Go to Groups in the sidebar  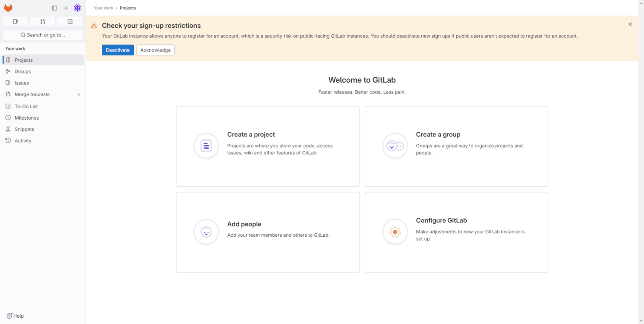(x=43, y=71)
